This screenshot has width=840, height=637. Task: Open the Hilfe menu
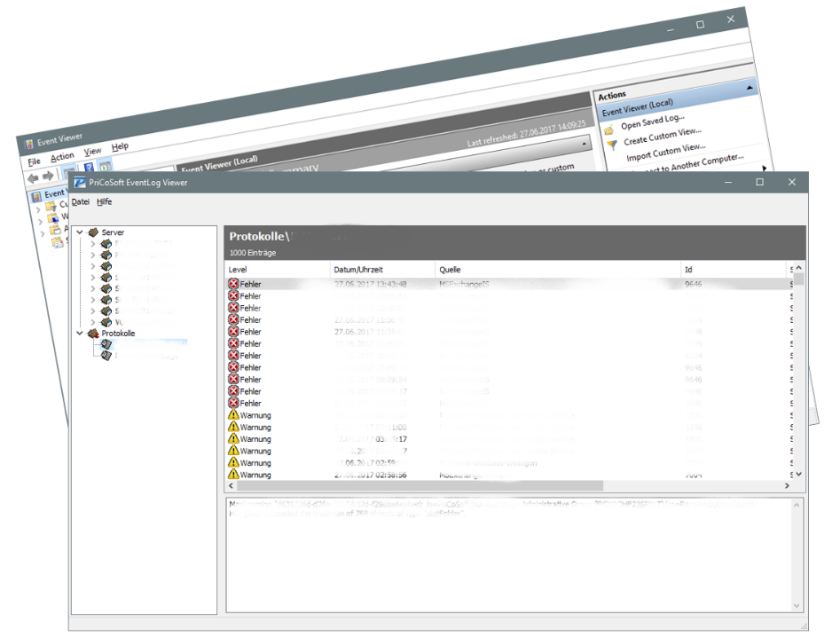point(105,202)
